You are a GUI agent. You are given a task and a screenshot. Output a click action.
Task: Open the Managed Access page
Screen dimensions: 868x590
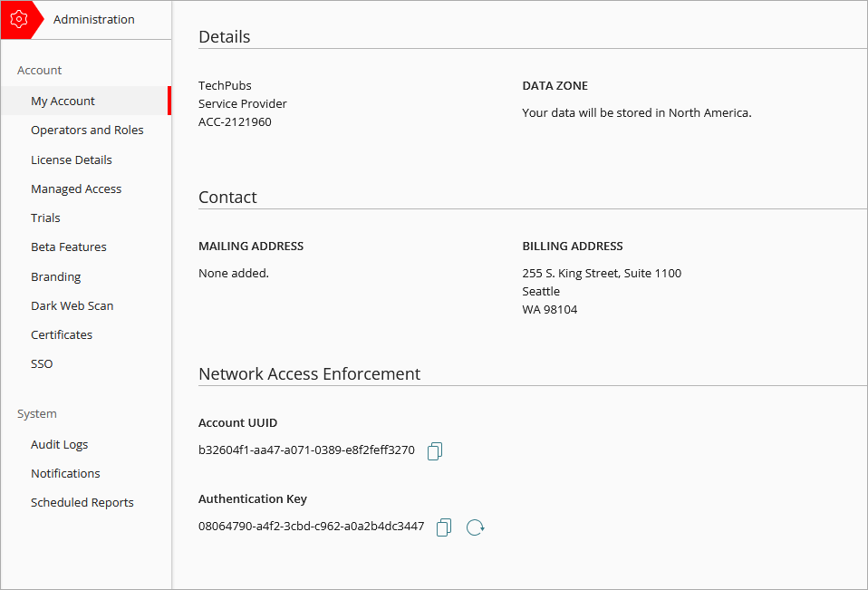[76, 189]
